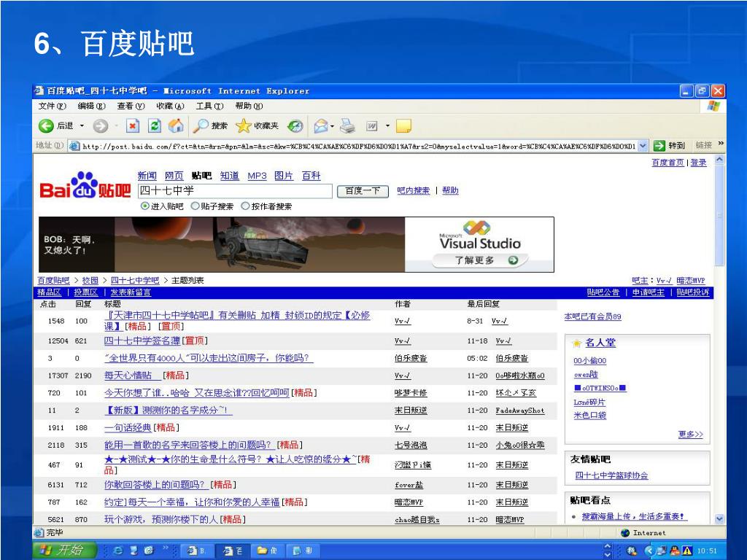This screenshot has height=560, width=747.
Task: Launch Internet Explorer from quick launch bar
Action: point(117,551)
